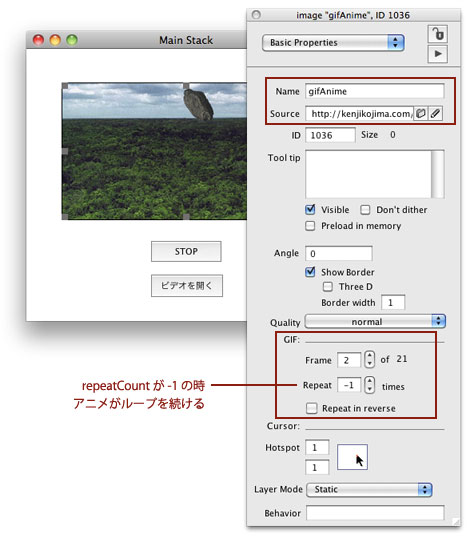Click the ID field showing 1036
The width and height of the screenshot is (473, 542).
pos(330,135)
